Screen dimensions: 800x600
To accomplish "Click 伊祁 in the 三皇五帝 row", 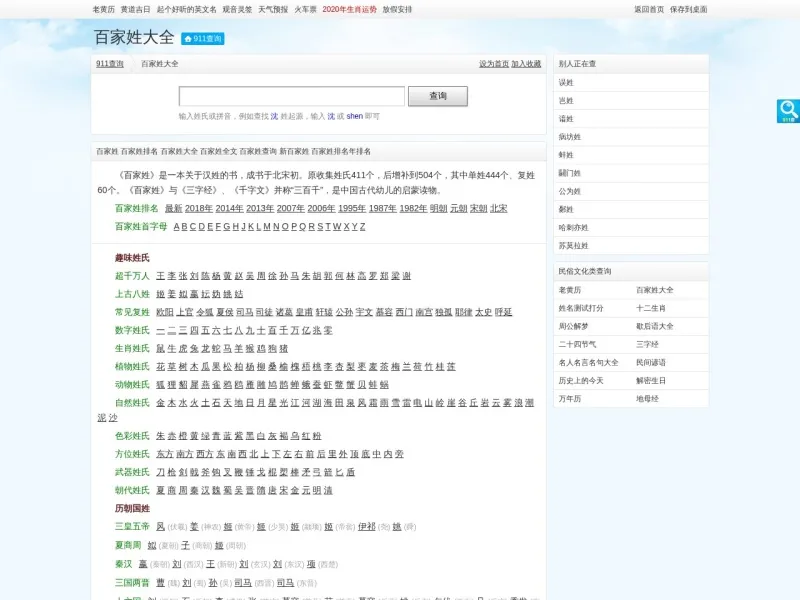I will [x=367, y=527].
